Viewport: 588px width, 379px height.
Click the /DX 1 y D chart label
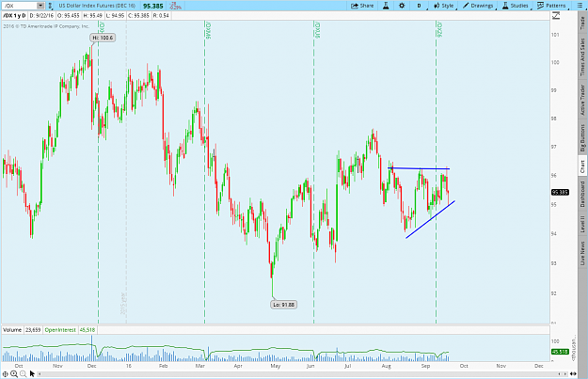point(15,16)
